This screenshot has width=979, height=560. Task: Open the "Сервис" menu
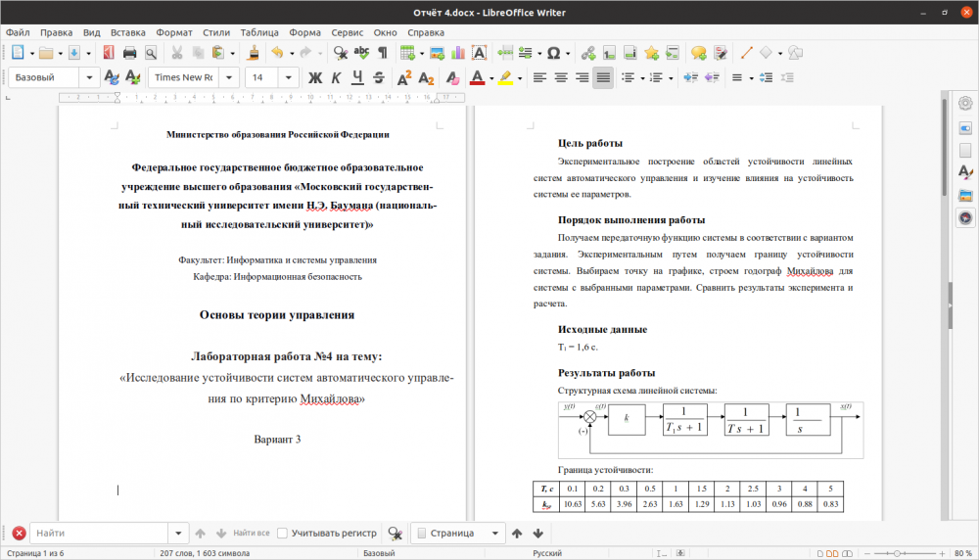coord(347,32)
